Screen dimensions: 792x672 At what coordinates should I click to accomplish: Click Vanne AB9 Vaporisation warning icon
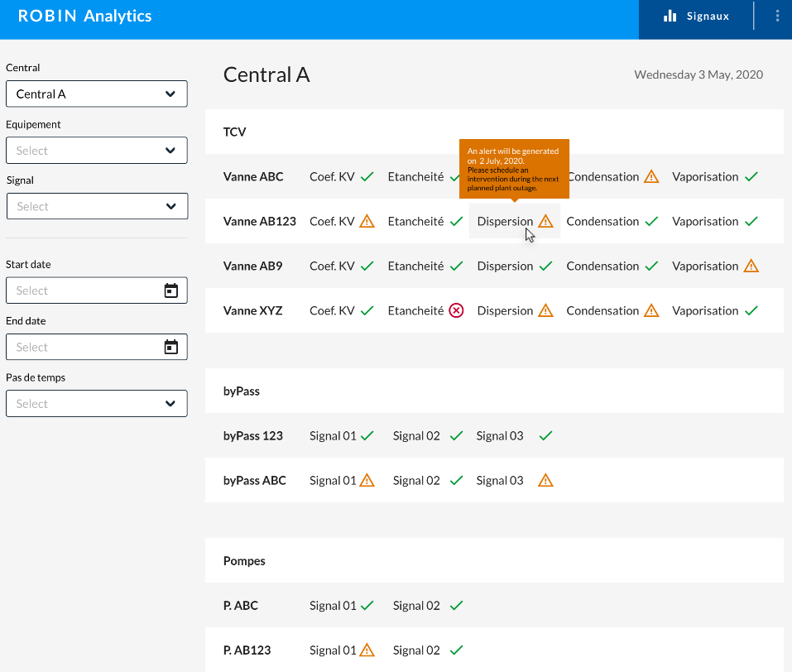pos(751,266)
